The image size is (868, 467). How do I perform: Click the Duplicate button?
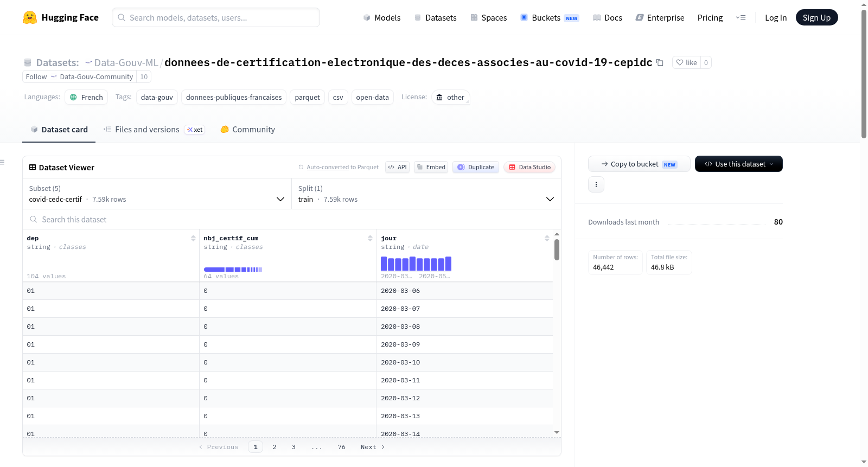coord(476,167)
